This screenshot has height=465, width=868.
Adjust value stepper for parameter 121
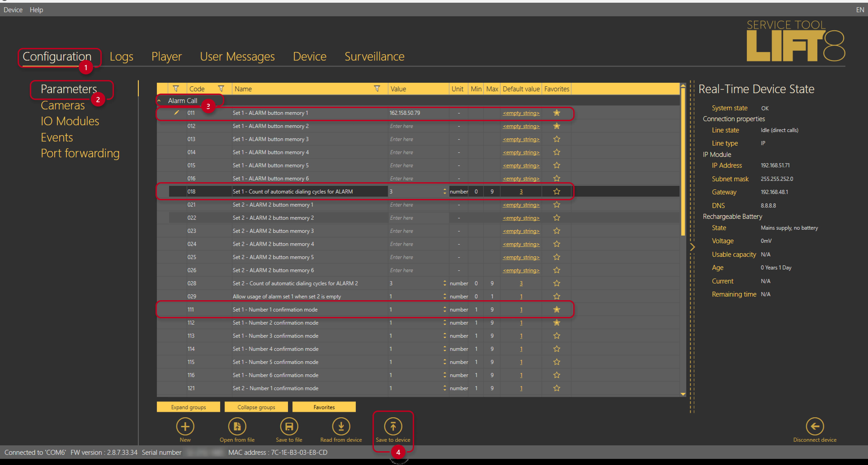445,388
